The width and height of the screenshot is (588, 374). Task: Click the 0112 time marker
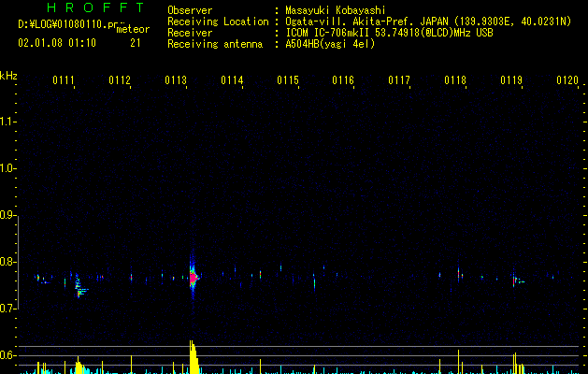point(120,80)
